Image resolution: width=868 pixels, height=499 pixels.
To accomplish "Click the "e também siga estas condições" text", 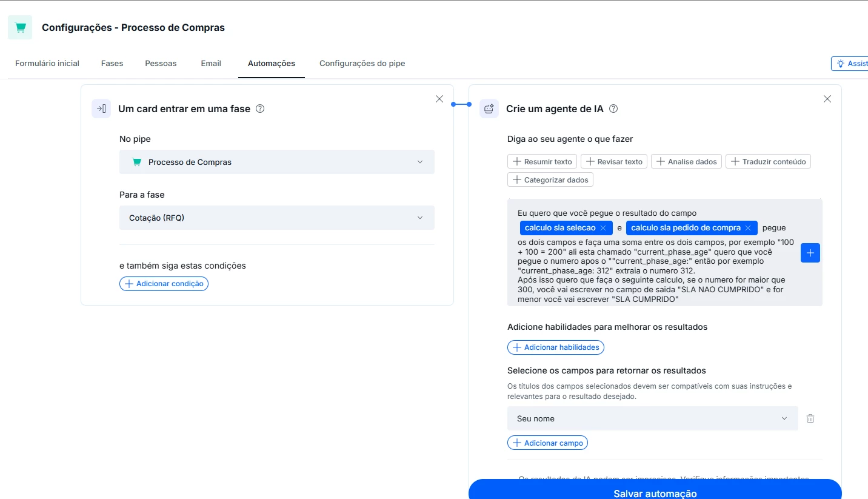I will tap(182, 266).
